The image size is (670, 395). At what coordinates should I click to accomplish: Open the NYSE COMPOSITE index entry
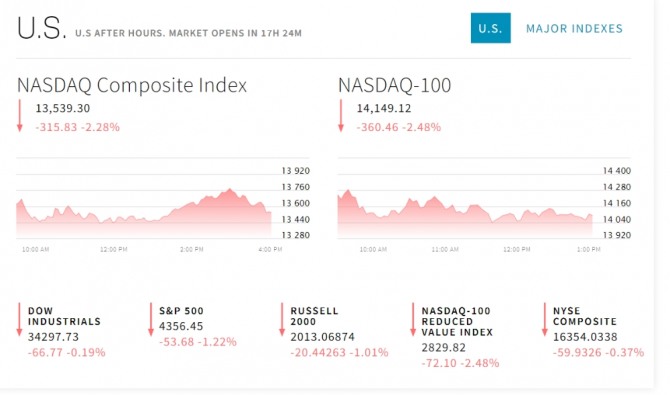coord(585,316)
